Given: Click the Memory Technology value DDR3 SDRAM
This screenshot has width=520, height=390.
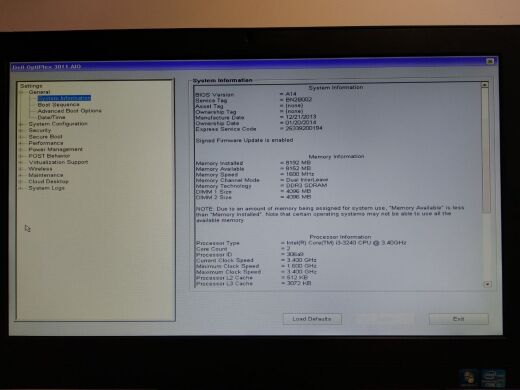Looking at the screenshot, I should click(x=306, y=185).
